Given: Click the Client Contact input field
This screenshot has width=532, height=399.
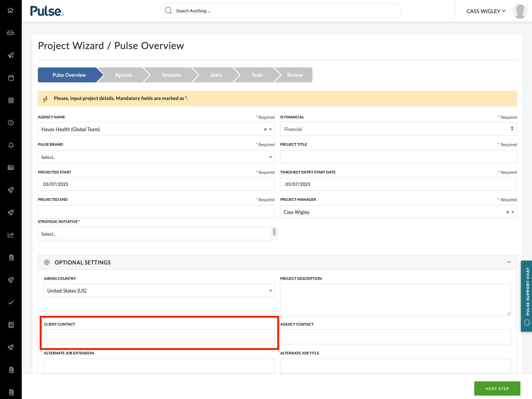Looking at the screenshot, I should [159, 337].
